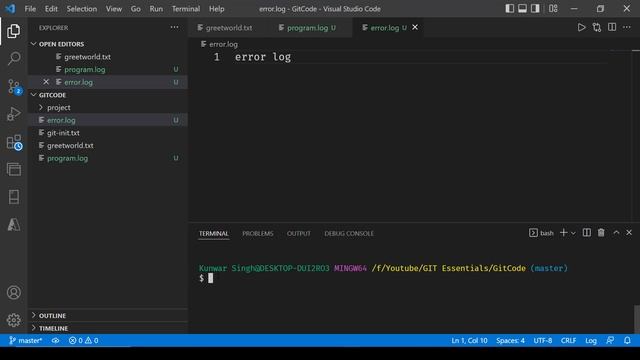Click the eye icon in the status bar
This screenshot has height=360, width=640.
pyautogui.click(x=56, y=340)
